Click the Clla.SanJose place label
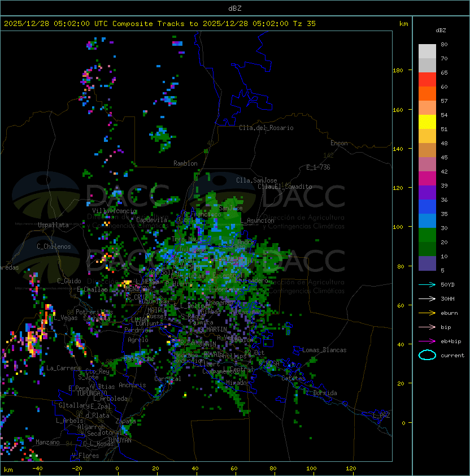The height and width of the screenshot is (476, 470). tap(256, 180)
